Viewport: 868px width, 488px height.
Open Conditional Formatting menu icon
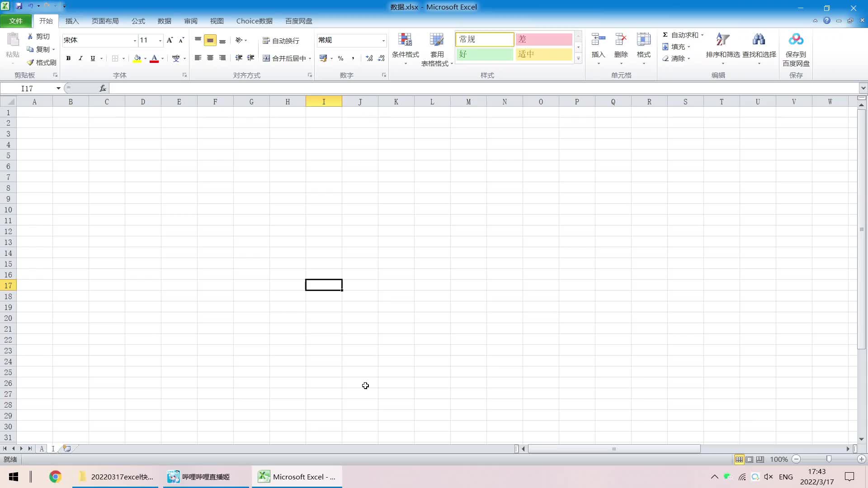405,41
